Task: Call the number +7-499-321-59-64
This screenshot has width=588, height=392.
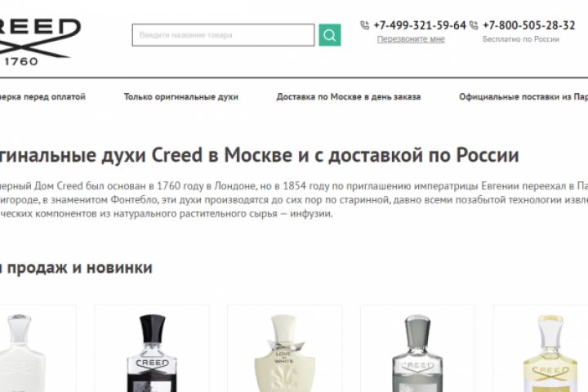Action: [x=420, y=25]
